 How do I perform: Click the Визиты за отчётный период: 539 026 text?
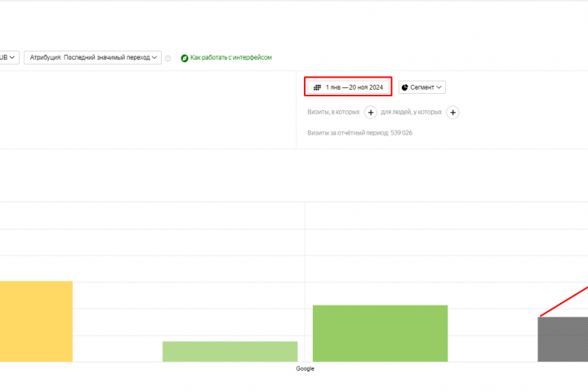(359, 133)
